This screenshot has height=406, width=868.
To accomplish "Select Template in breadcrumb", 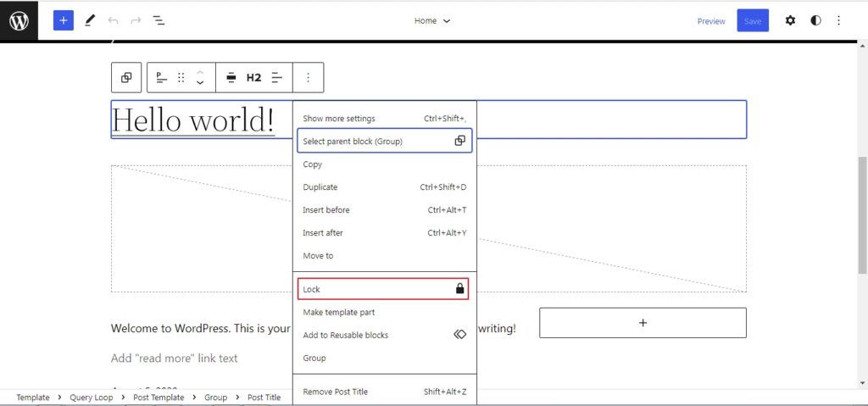I will click(x=33, y=398).
